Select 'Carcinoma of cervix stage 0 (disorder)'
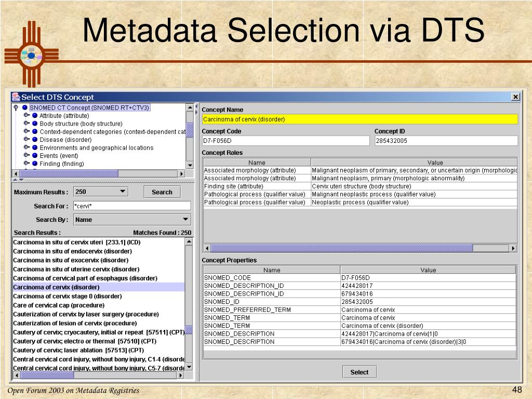The image size is (532, 399). point(68,296)
